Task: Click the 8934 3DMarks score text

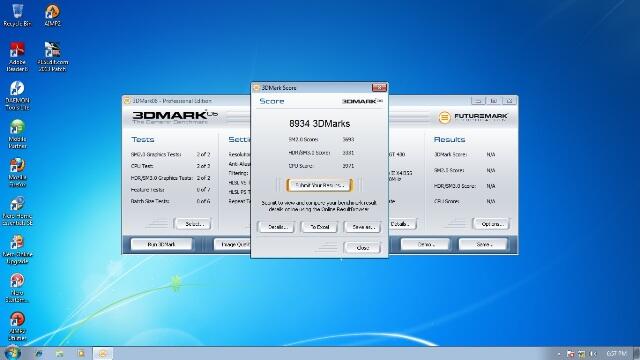Action: pyautogui.click(x=320, y=123)
